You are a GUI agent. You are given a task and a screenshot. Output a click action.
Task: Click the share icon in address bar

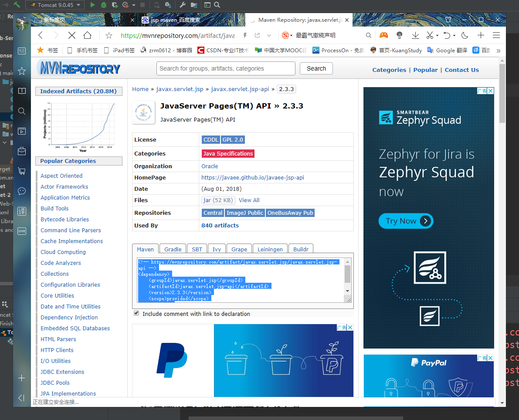pos(258,35)
